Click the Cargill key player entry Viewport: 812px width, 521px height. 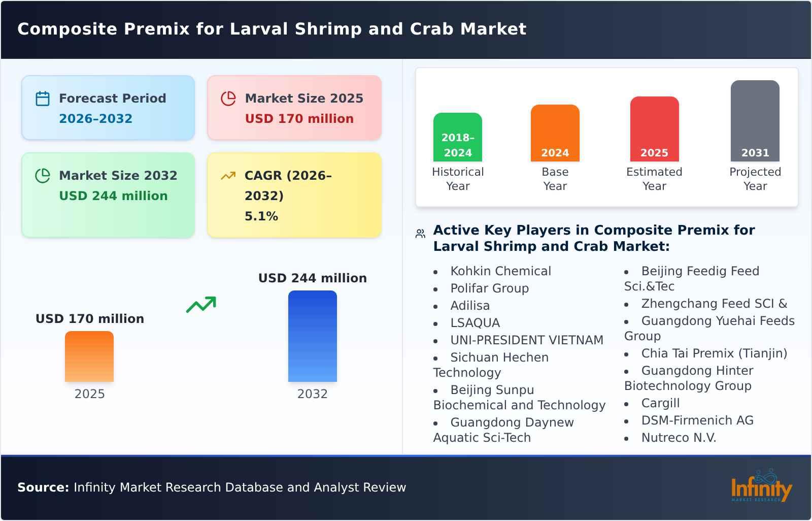click(x=660, y=403)
